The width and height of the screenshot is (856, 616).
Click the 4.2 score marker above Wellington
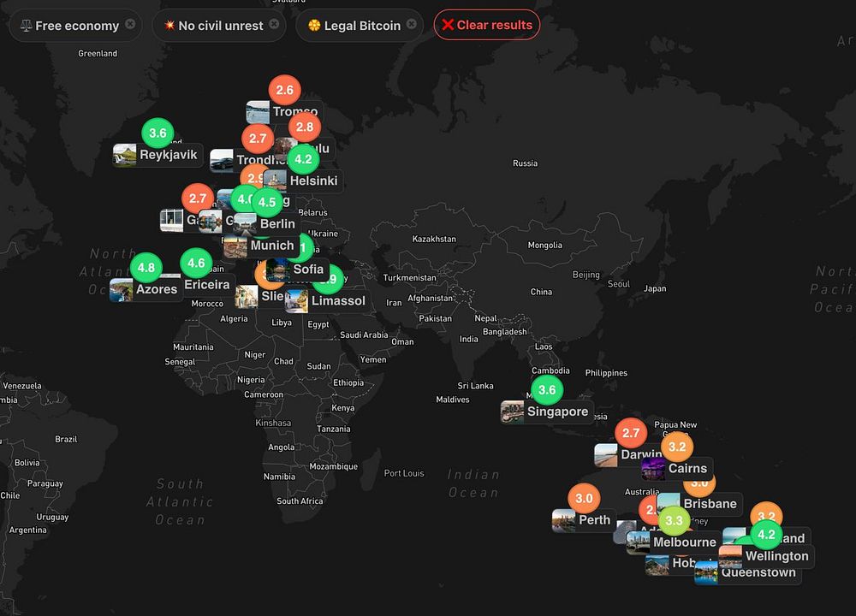coord(766,535)
